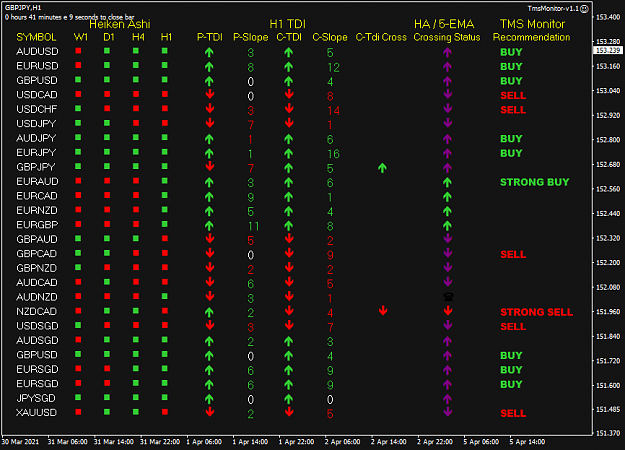Click EURJPY's C-Slope value 16
The image size is (625, 450).
(333, 154)
